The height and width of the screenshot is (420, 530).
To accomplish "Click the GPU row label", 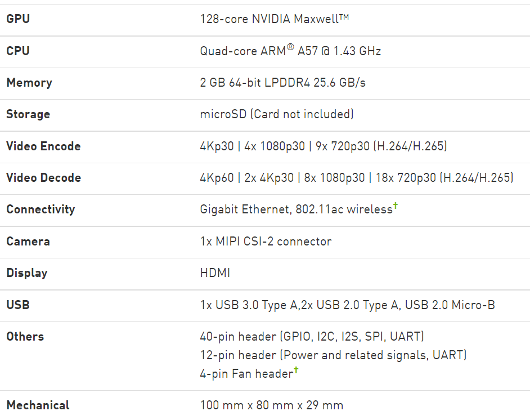I will [x=18, y=19].
